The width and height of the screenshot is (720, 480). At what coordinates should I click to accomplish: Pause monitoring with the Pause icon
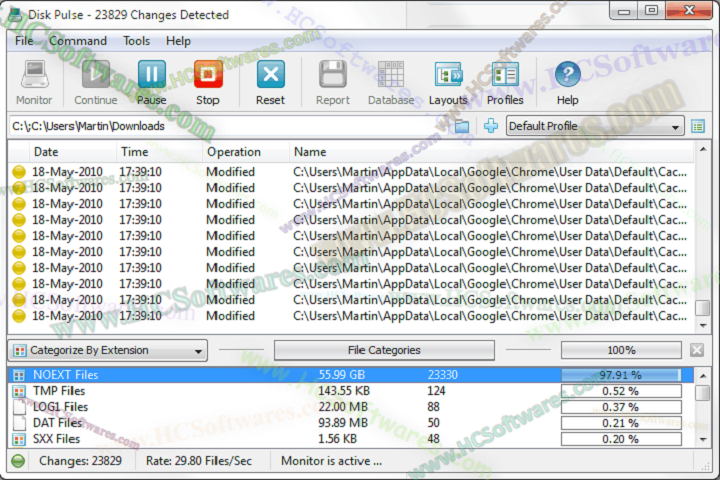pyautogui.click(x=152, y=74)
